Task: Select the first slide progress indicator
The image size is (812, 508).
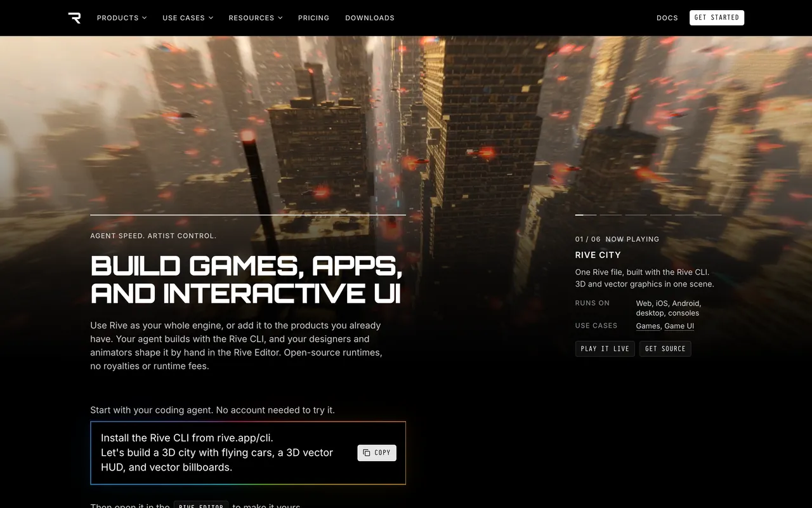Action: tap(586, 215)
